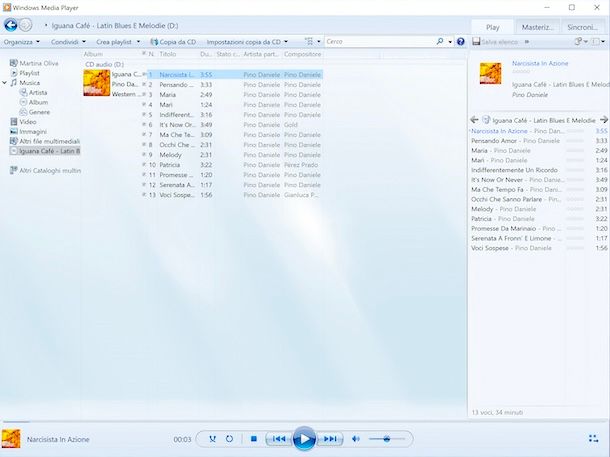The image size is (610, 457).
Task: Switch to the Play tab
Action: tap(493, 27)
